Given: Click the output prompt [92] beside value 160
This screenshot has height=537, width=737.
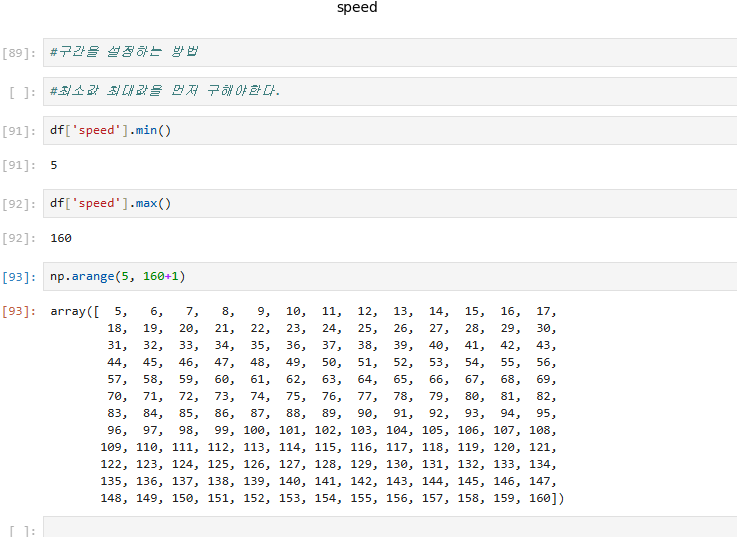Looking at the screenshot, I should tap(19, 238).
